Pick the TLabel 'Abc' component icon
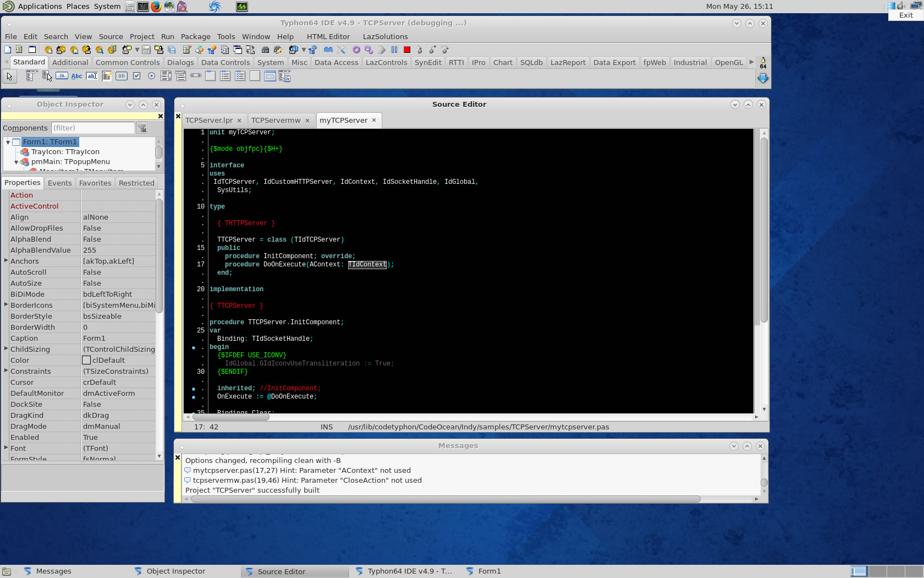This screenshot has height=578, width=924. (76, 76)
